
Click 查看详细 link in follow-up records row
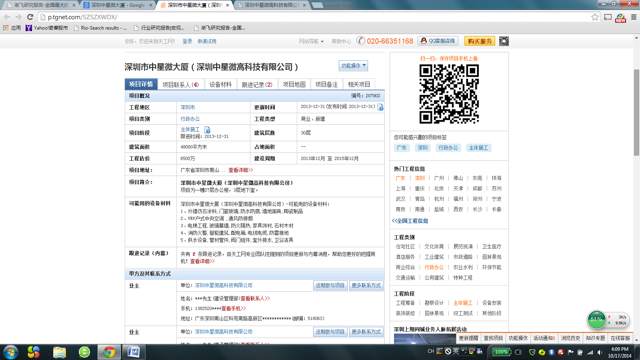(202, 261)
